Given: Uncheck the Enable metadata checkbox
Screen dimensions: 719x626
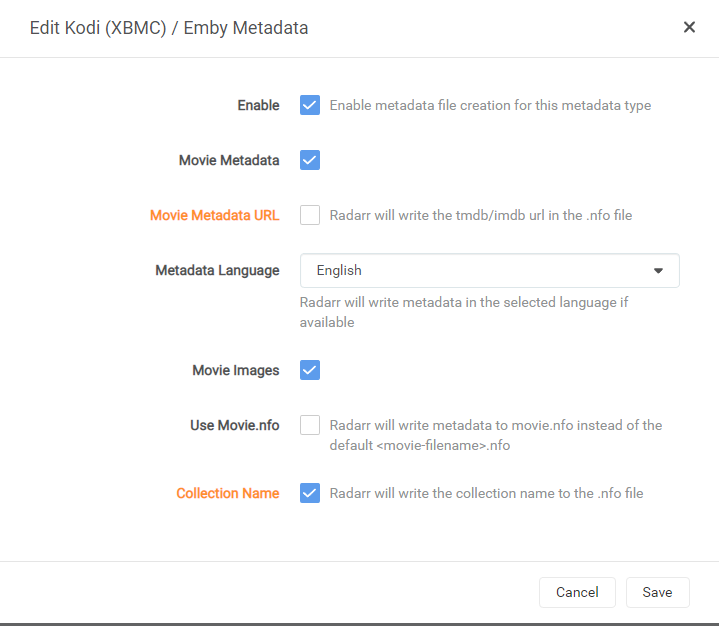Looking at the screenshot, I should tap(310, 105).
